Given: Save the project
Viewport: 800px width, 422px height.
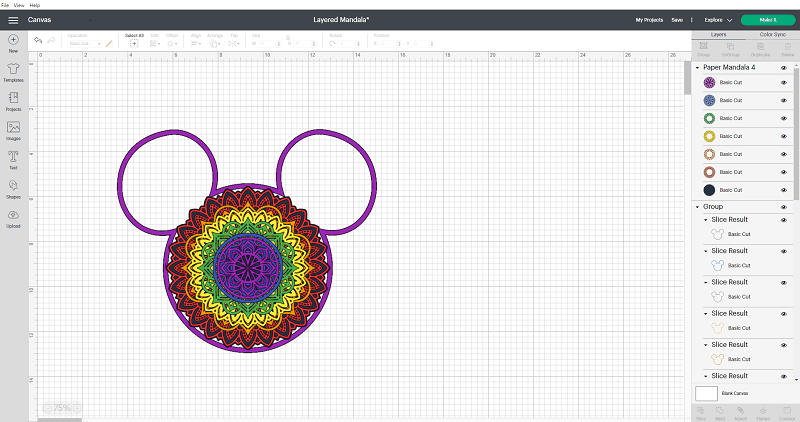Looking at the screenshot, I should (677, 20).
